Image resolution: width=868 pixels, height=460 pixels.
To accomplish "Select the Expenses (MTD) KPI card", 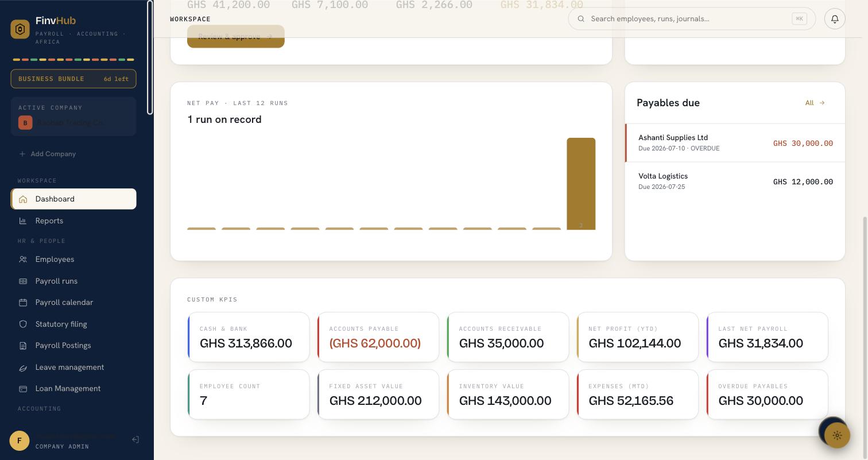I will [638, 395].
